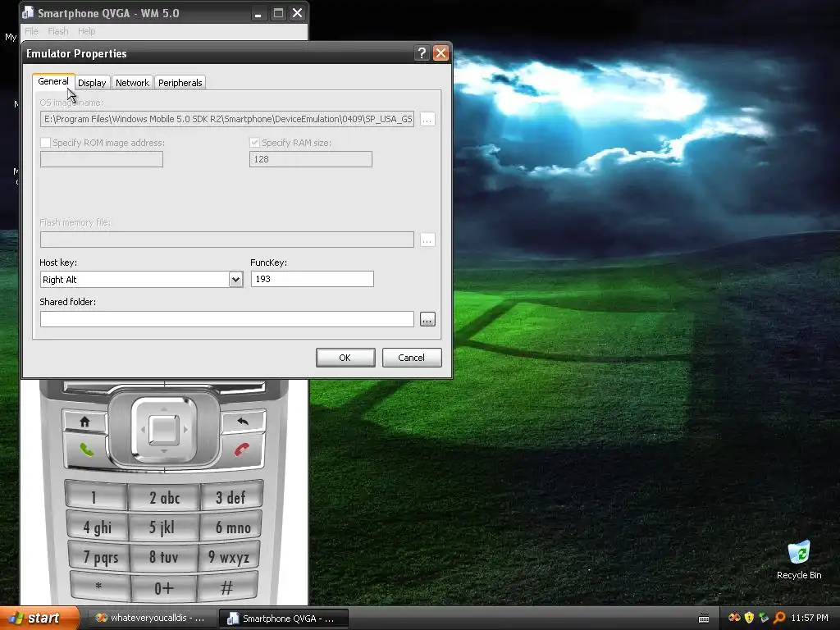The width and height of the screenshot is (840, 630).
Task: Tap the 2 abc key
Action: point(164,498)
